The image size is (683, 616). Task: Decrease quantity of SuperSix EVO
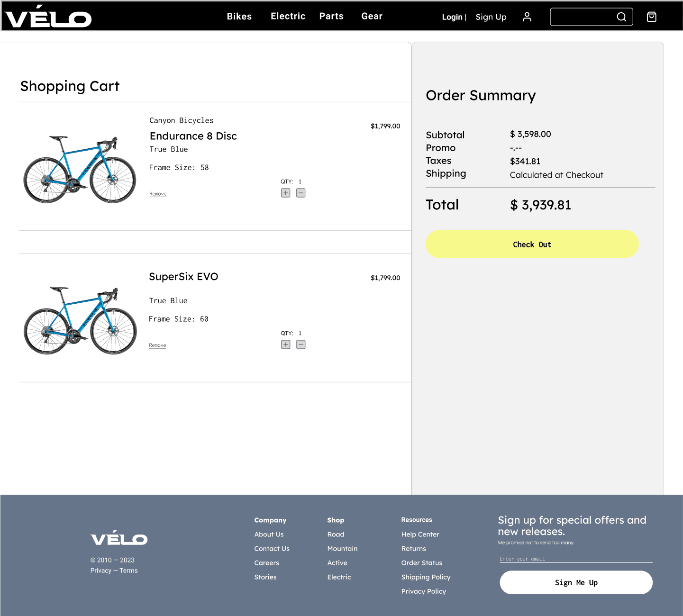(301, 344)
